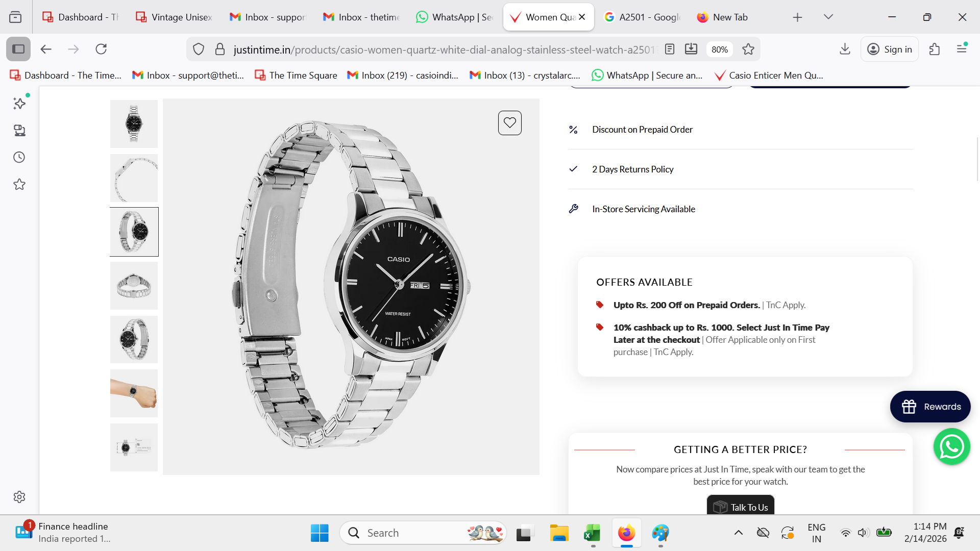Select the wrist-worn watch thumbnail

point(134,393)
